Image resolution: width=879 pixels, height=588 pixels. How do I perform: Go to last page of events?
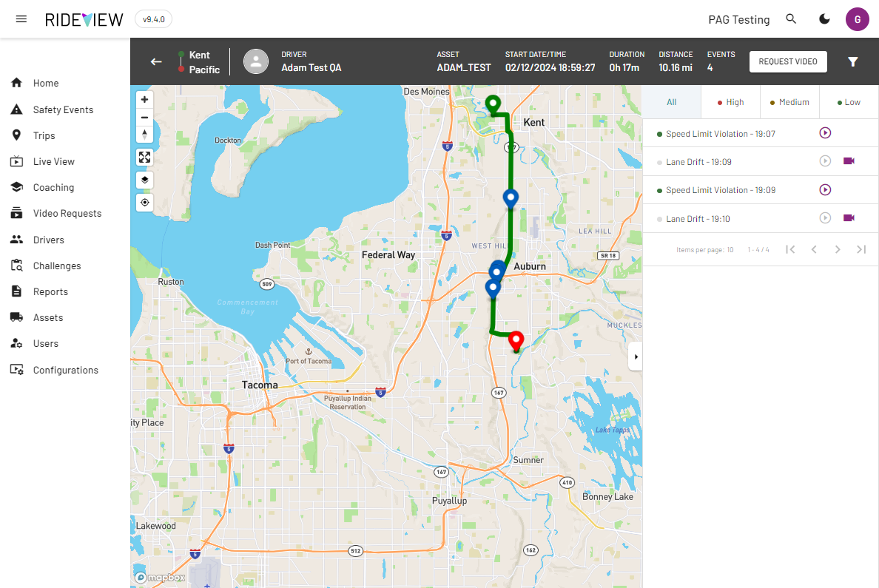click(861, 249)
